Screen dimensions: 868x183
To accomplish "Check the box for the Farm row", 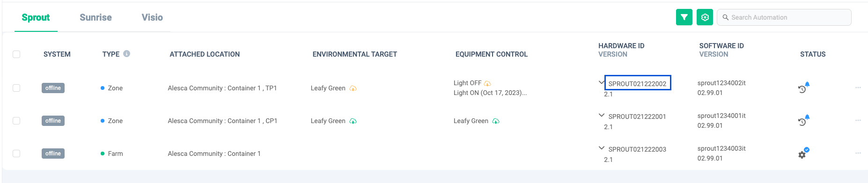I will pos(16,154).
